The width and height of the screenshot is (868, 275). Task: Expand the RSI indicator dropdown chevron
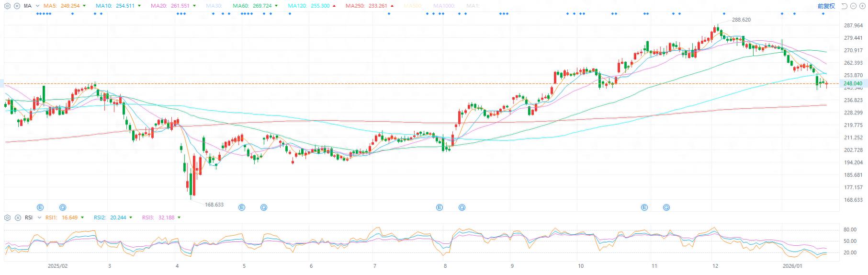38,218
